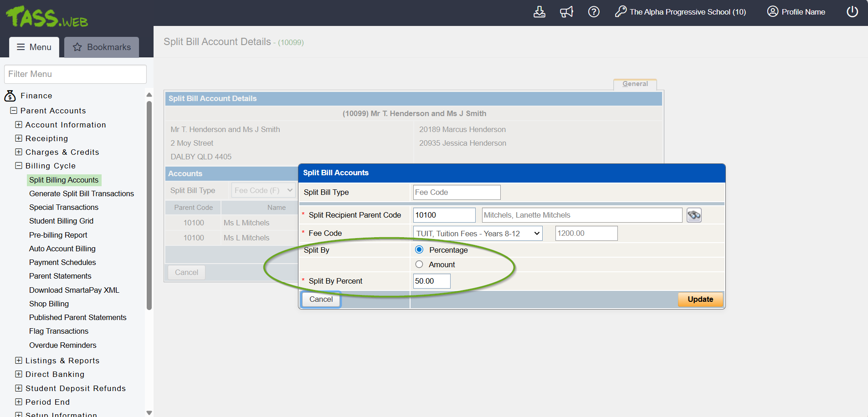This screenshot has height=417, width=868.
Task: Expand the Listings & Reports node
Action: point(19,361)
